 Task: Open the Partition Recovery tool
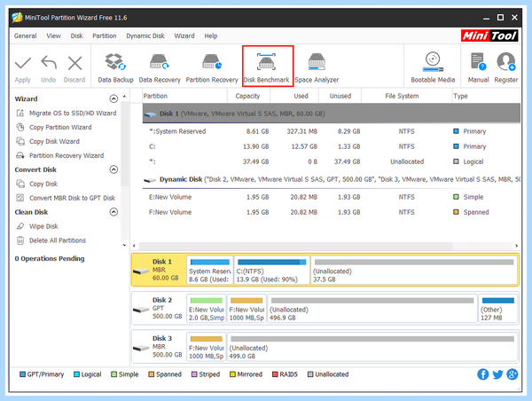pos(212,68)
